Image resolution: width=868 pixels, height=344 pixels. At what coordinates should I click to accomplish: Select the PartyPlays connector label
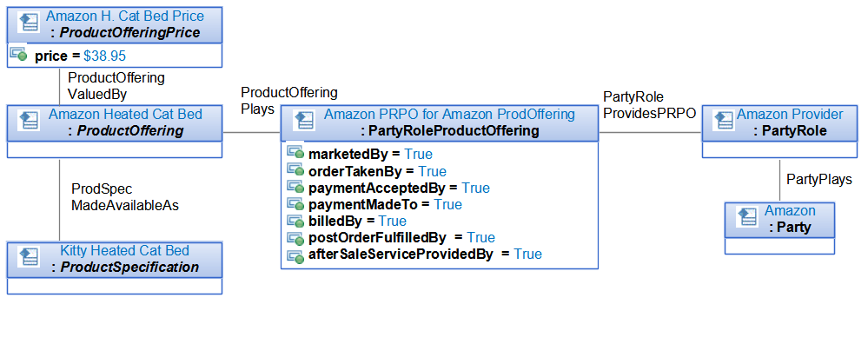pos(818,179)
